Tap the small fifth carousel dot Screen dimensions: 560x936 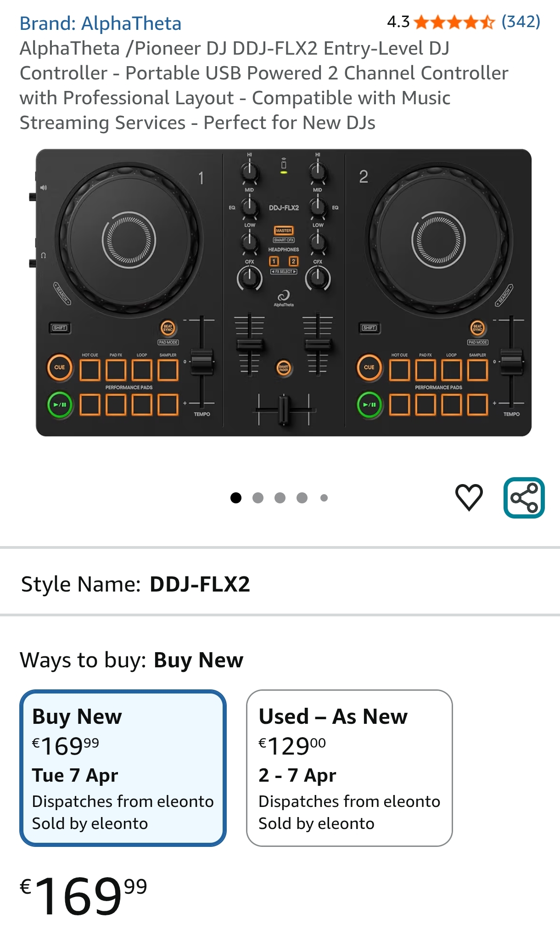click(324, 498)
